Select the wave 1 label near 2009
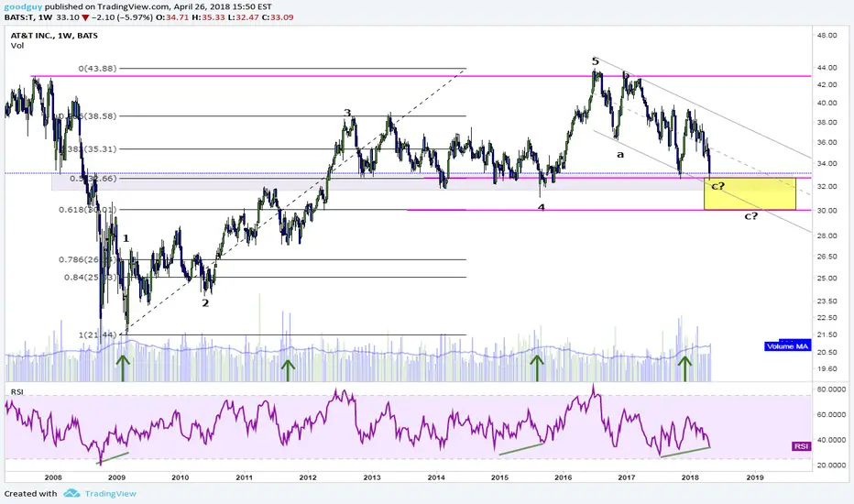854x504 pixels. [x=126, y=238]
